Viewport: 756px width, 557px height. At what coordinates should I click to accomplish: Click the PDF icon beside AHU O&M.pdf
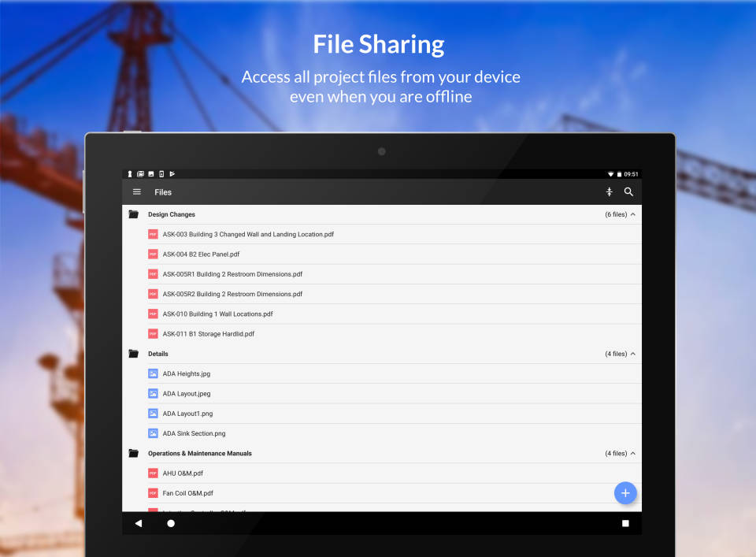click(x=152, y=473)
